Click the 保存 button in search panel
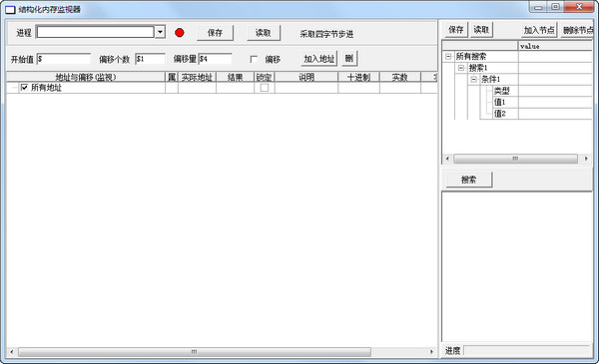The image size is (599, 364). (456, 30)
